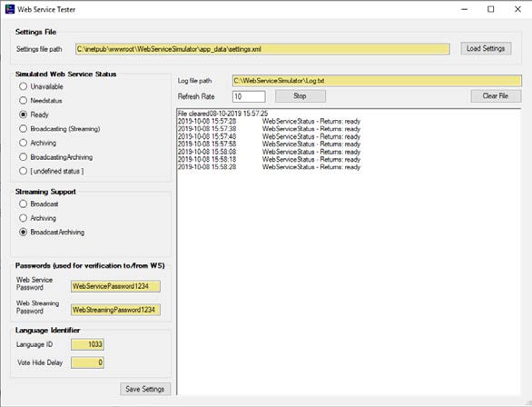The image size is (532, 407).
Task: Click the Simulated Web Service Status heading
Action: [66, 74]
